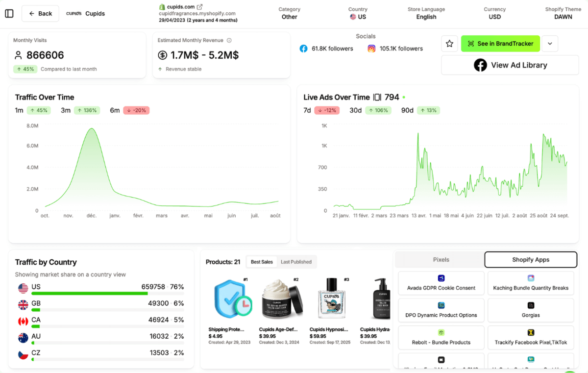Click the US flag under Country

[353, 17]
